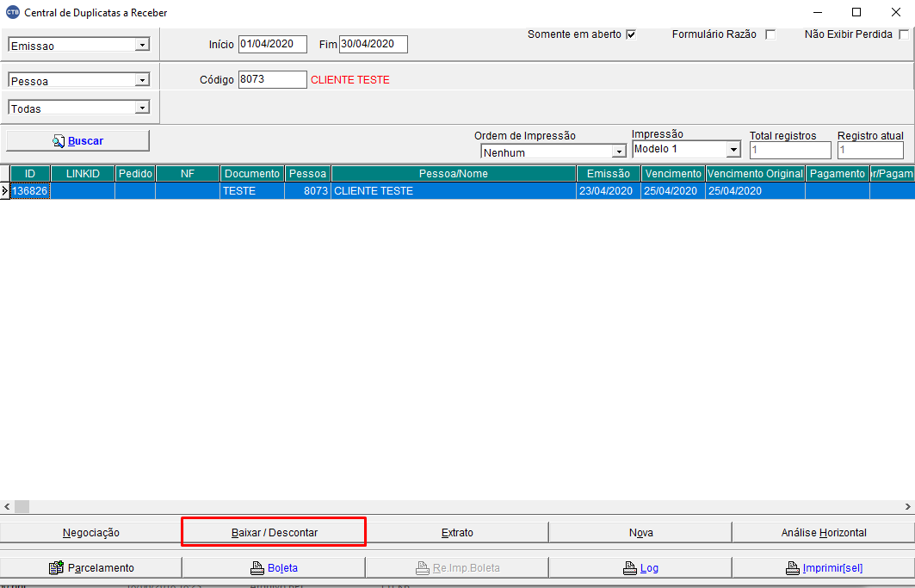The image size is (915, 588).
Task: Click the Negociação button
Action: [x=90, y=532]
